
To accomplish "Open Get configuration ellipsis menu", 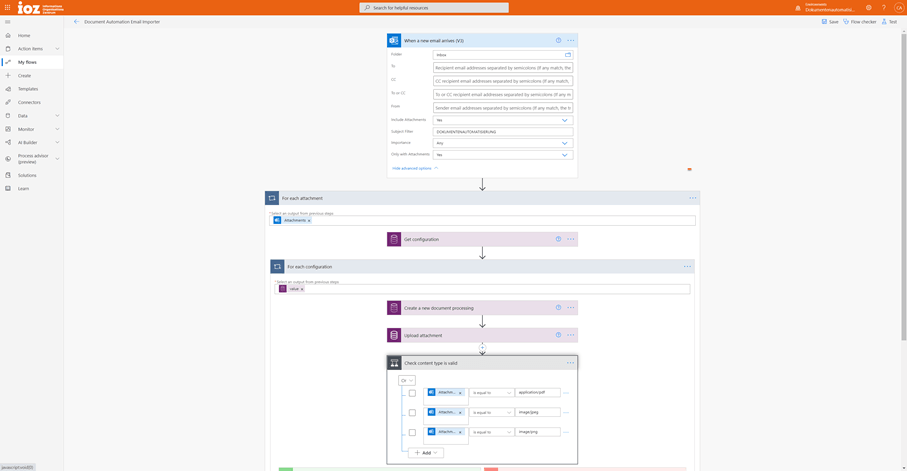I will pyautogui.click(x=570, y=239).
